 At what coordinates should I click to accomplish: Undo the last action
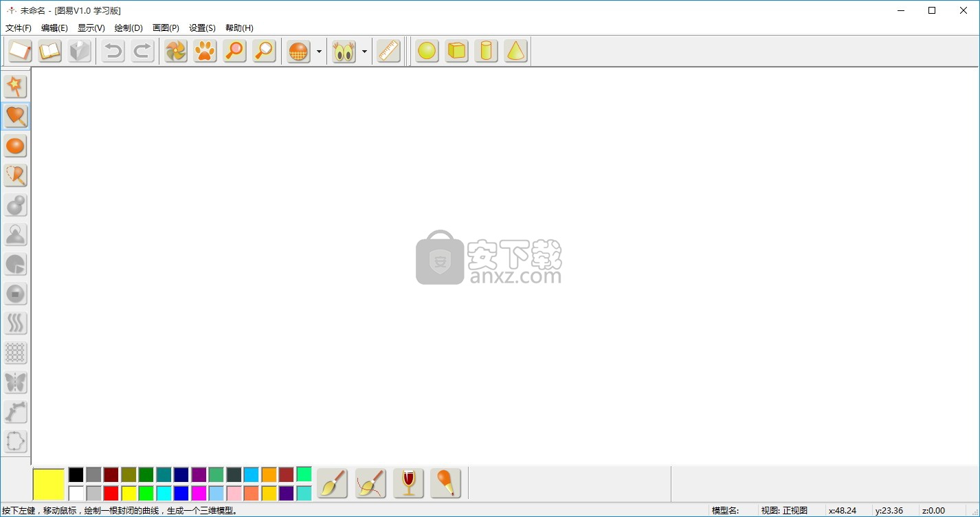[113, 52]
